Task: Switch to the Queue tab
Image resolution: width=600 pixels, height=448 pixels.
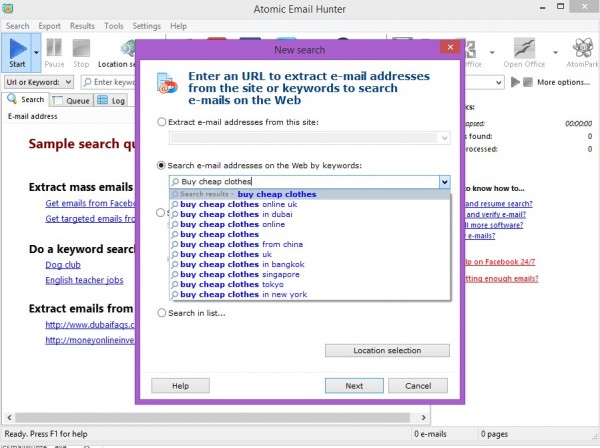Action: [71, 101]
